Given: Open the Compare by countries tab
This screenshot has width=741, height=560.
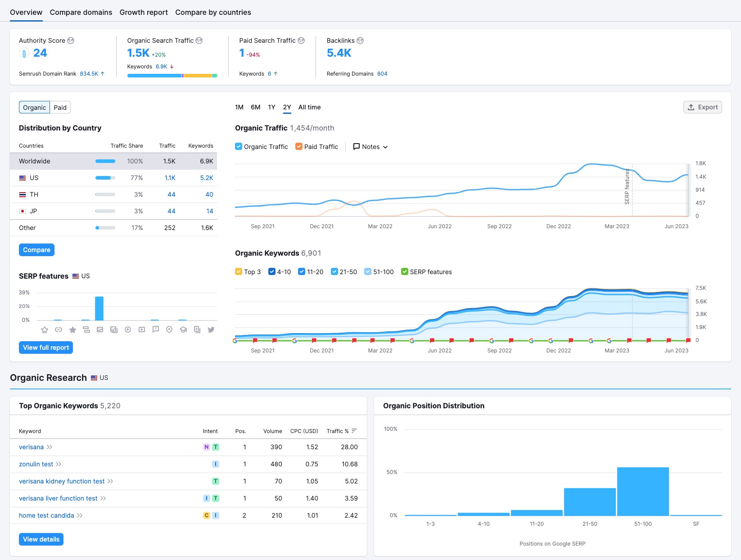Looking at the screenshot, I should [213, 12].
